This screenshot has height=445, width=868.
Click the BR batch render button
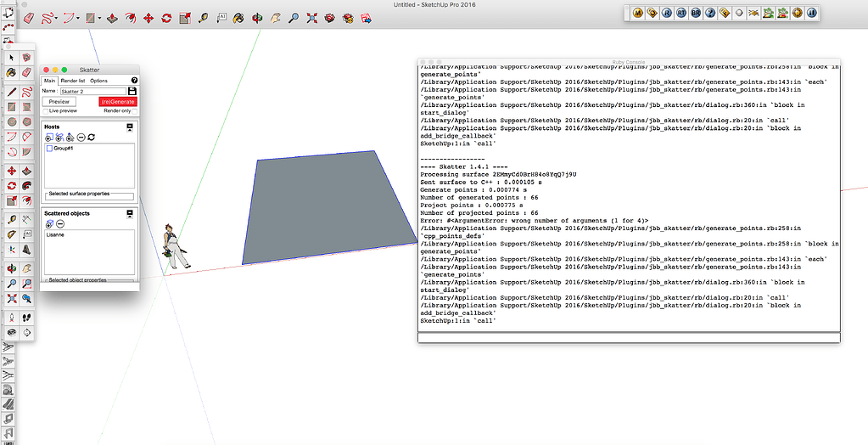point(696,13)
